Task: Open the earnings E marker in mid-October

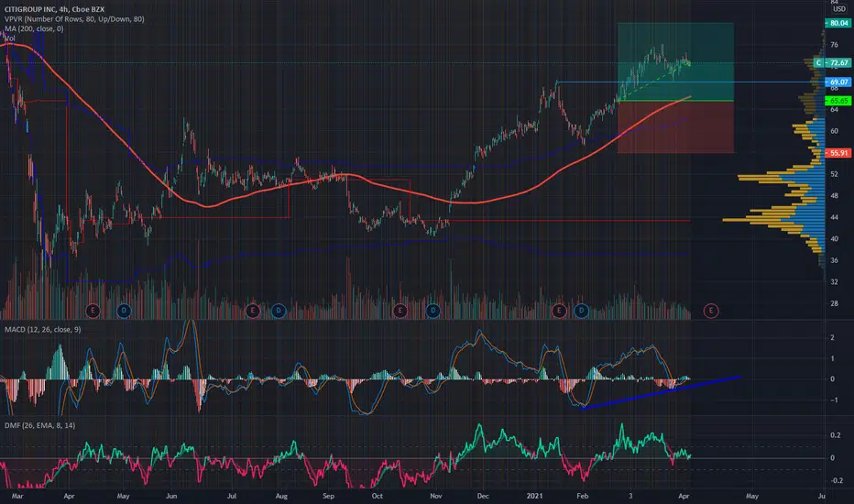Action: (400, 311)
